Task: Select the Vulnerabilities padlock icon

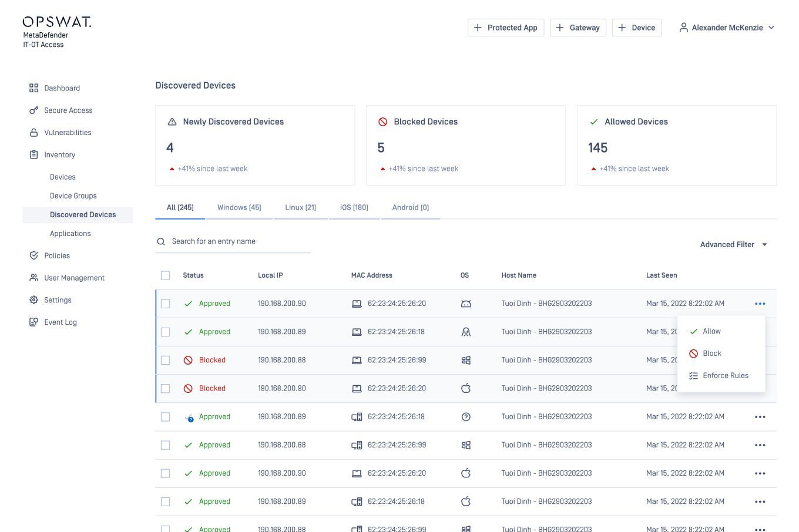Action: coord(33,133)
